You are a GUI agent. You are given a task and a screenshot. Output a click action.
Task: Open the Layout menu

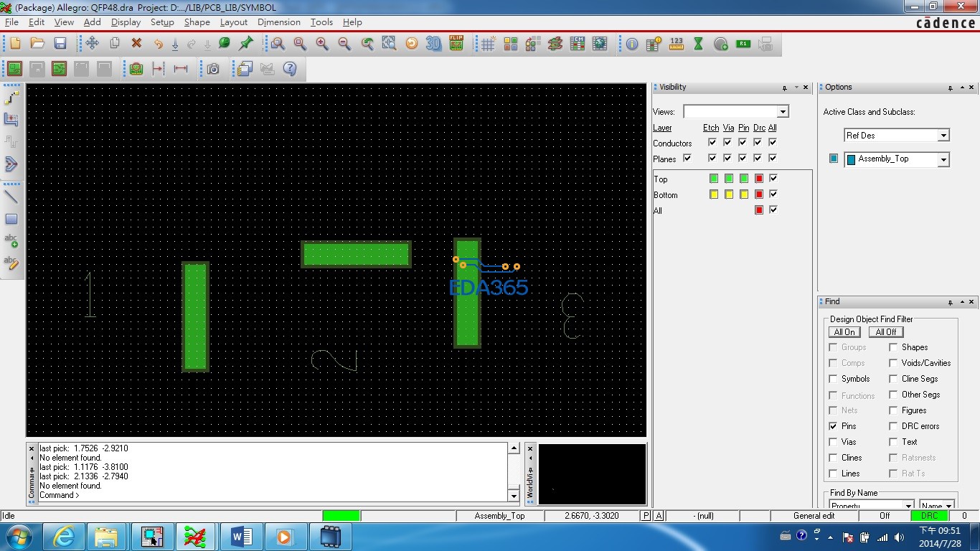click(234, 22)
